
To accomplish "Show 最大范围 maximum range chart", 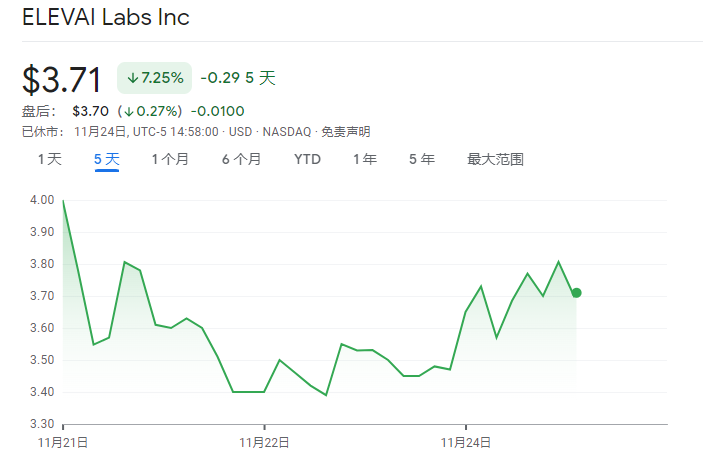I will coord(495,159).
